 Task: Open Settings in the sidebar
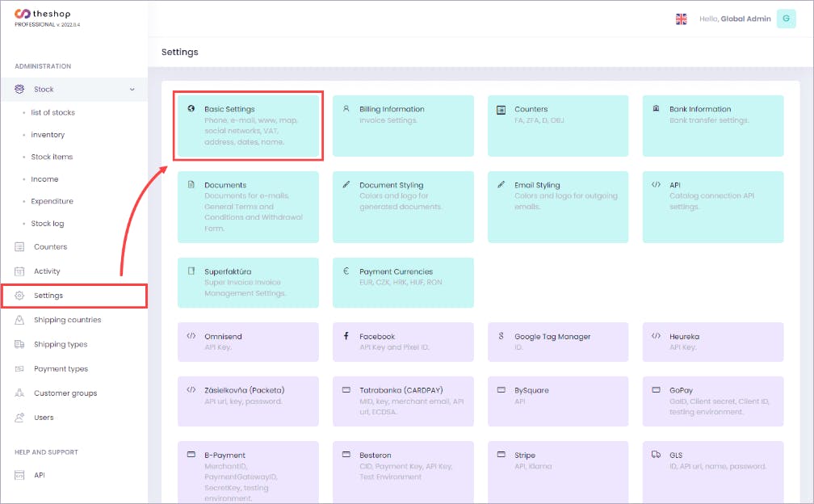coord(48,296)
